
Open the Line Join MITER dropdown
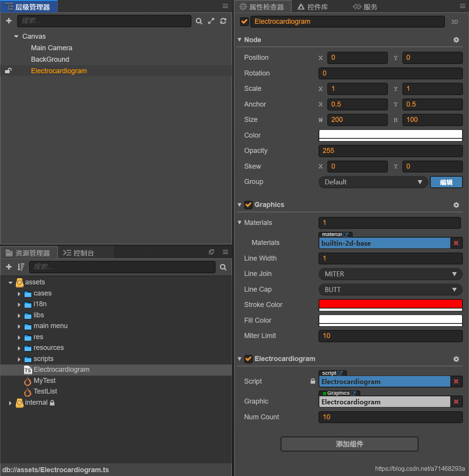(x=391, y=274)
